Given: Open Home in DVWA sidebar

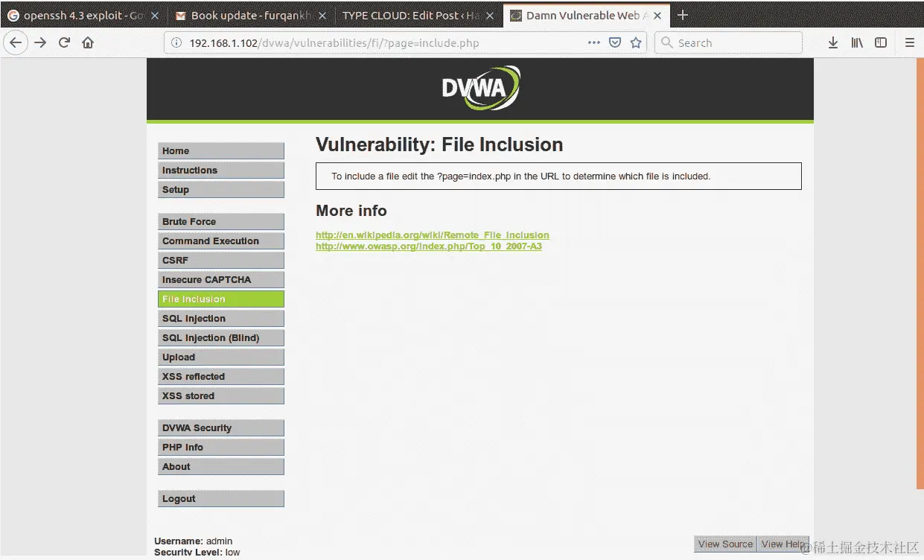Looking at the screenshot, I should 221,150.
